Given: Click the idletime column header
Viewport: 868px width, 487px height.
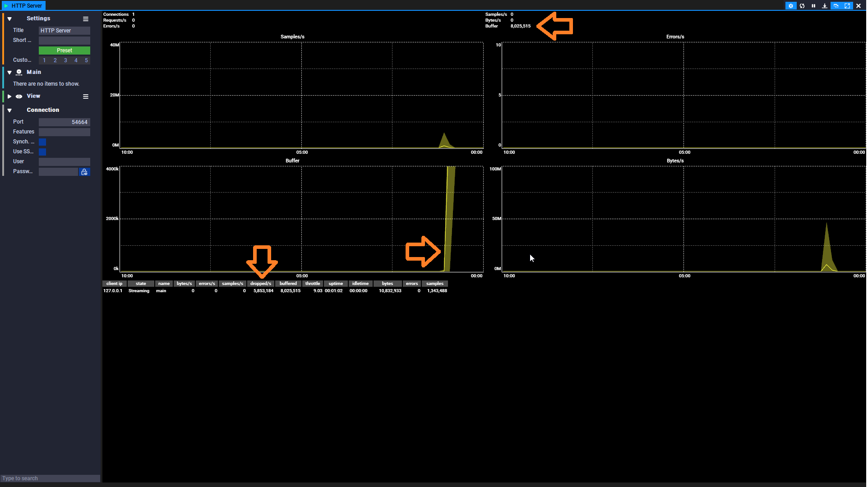Looking at the screenshot, I should [361, 284].
